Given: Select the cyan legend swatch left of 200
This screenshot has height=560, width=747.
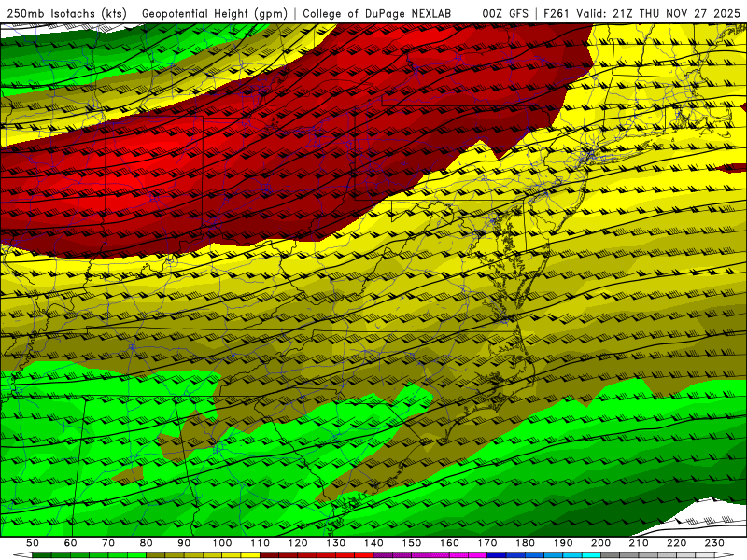Looking at the screenshot, I should coord(591,555).
